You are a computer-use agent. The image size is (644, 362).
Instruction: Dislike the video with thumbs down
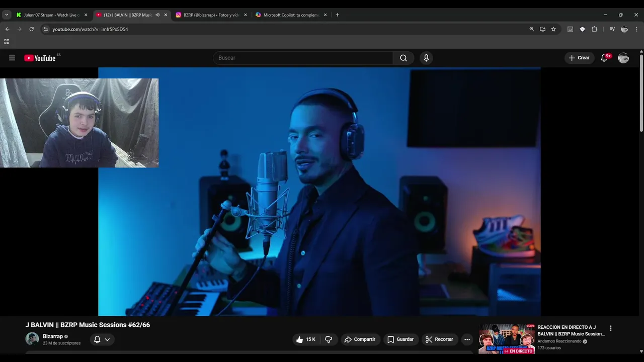click(329, 339)
